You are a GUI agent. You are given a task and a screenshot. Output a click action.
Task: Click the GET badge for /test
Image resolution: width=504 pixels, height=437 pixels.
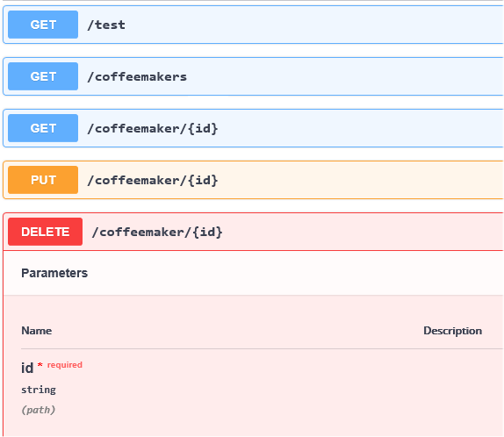coord(43,25)
